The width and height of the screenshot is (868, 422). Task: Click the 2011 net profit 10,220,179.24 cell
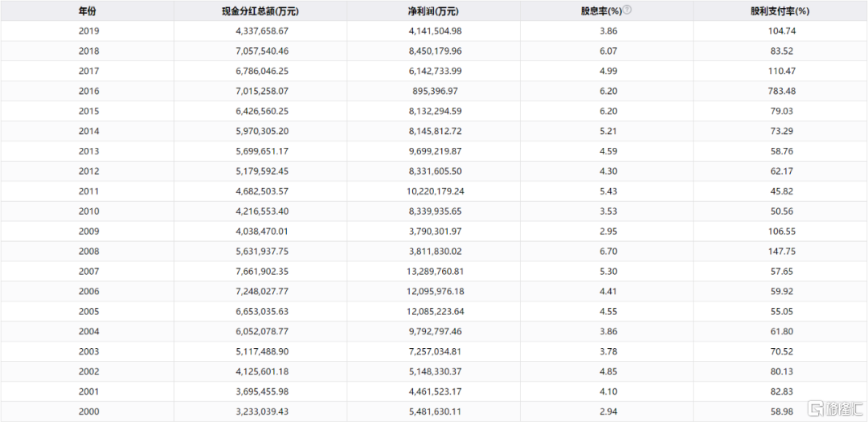tap(433, 191)
